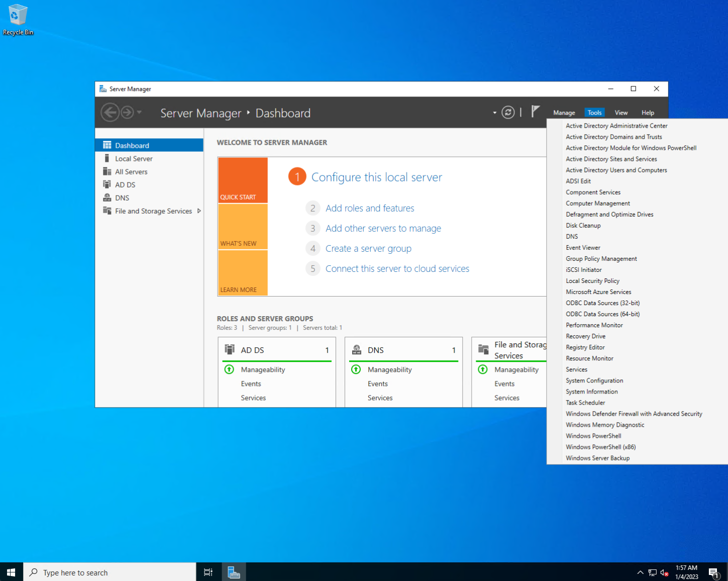
Task: Click Connect this server to cloud services
Action: (x=397, y=268)
